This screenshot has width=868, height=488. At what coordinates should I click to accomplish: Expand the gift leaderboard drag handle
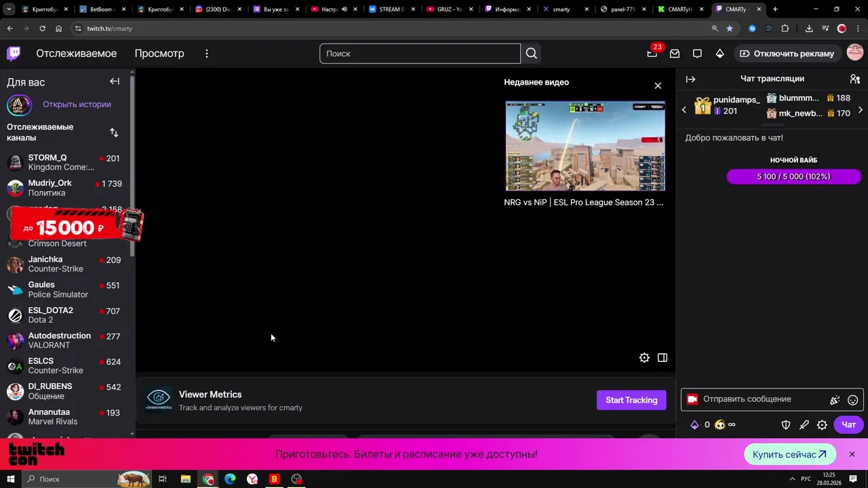(772, 125)
